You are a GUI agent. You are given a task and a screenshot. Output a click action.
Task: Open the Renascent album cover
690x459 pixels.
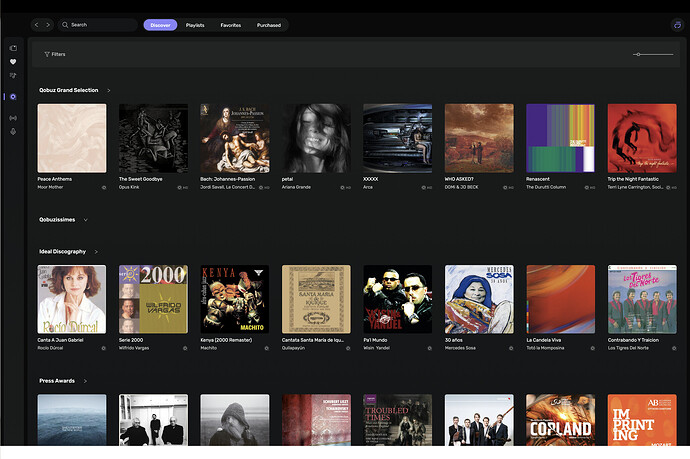(x=561, y=138)
